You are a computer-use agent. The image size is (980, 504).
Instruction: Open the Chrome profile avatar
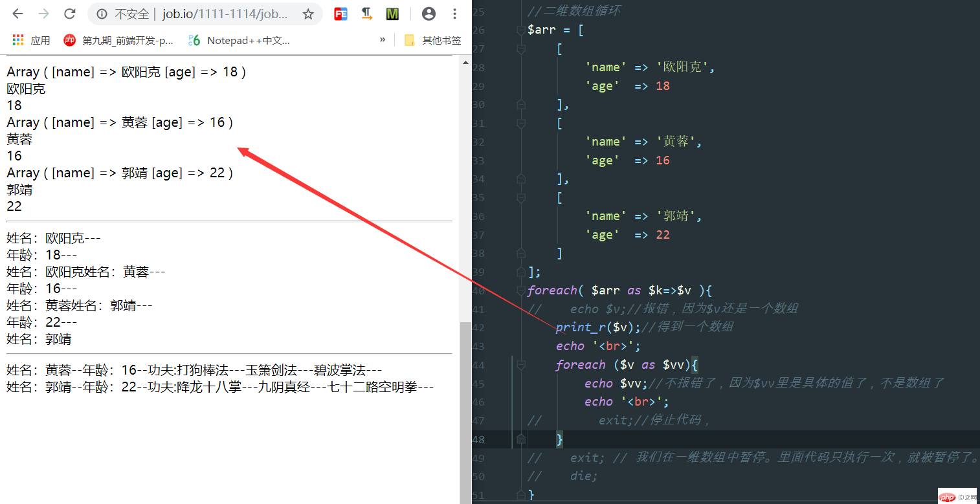click(x=428, y=14)
